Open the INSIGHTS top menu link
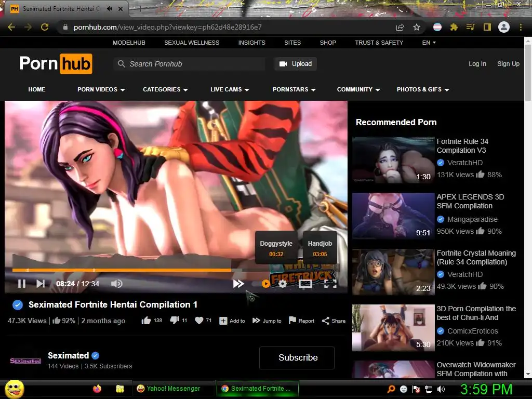Screen dimensions: 532x399 click(x=252, y=43)
